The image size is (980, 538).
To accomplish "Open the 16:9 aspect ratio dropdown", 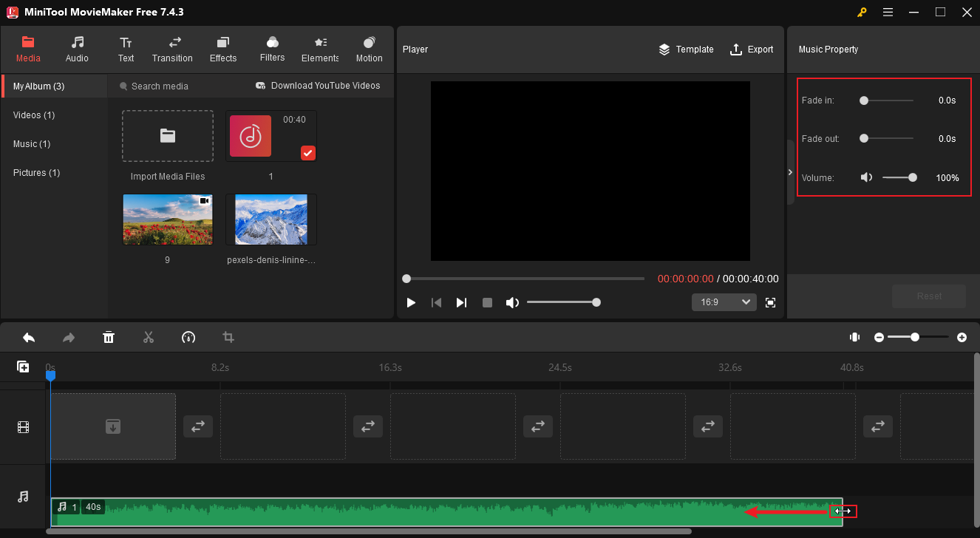I will click(724, 302).
